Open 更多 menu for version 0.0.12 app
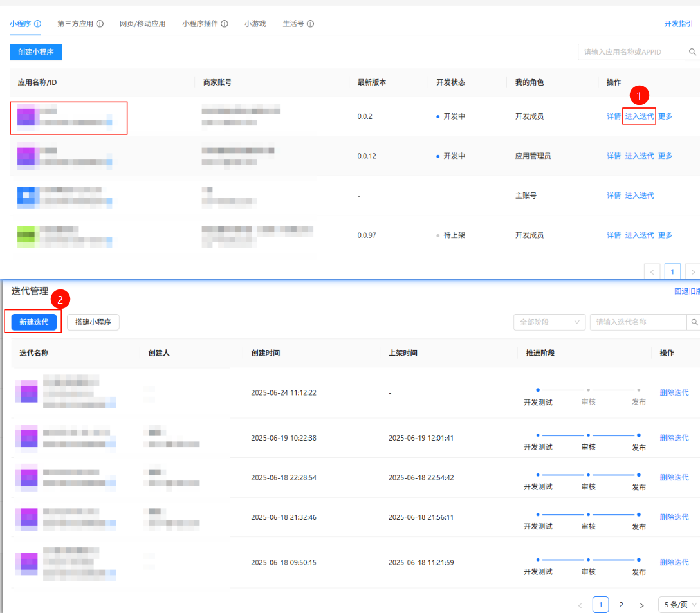Viewport: 700px width, 613px height. (x=665, y=156)
